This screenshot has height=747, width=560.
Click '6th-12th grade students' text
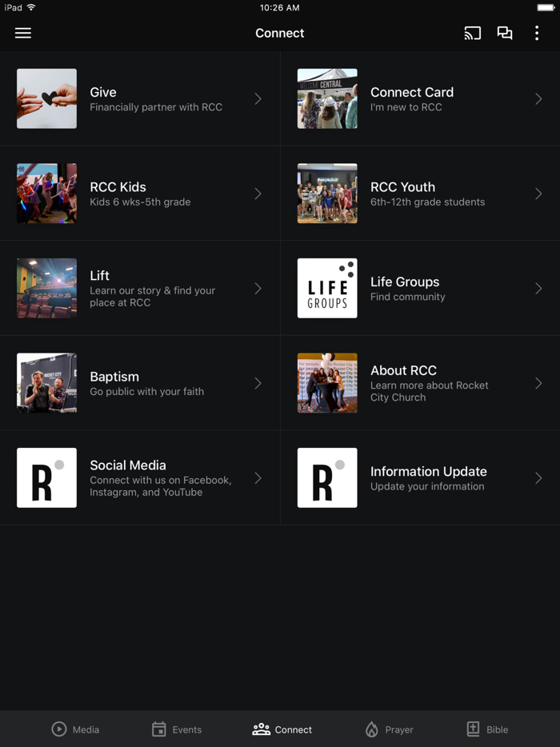pos(427,202)
